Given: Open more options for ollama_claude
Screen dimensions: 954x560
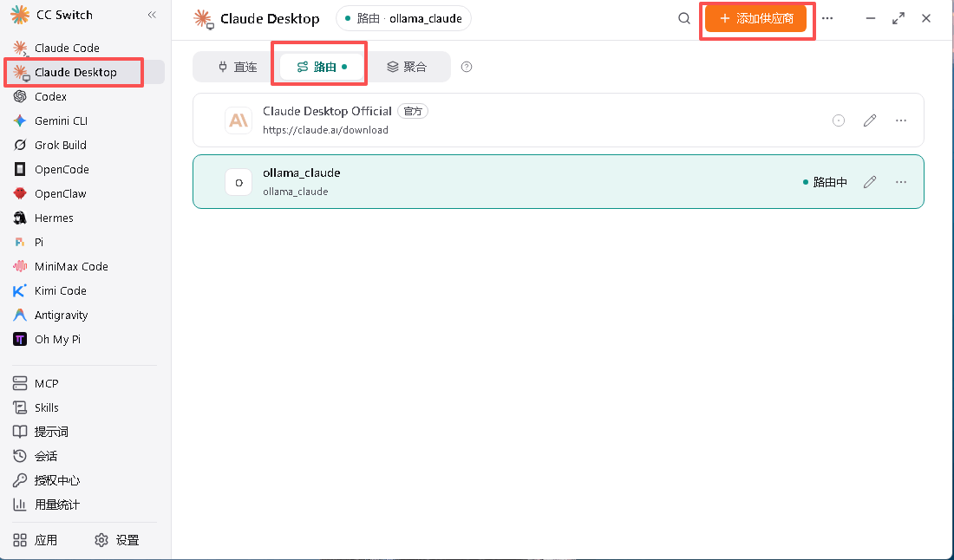Looking at the screenshot, I should [901, 182].
